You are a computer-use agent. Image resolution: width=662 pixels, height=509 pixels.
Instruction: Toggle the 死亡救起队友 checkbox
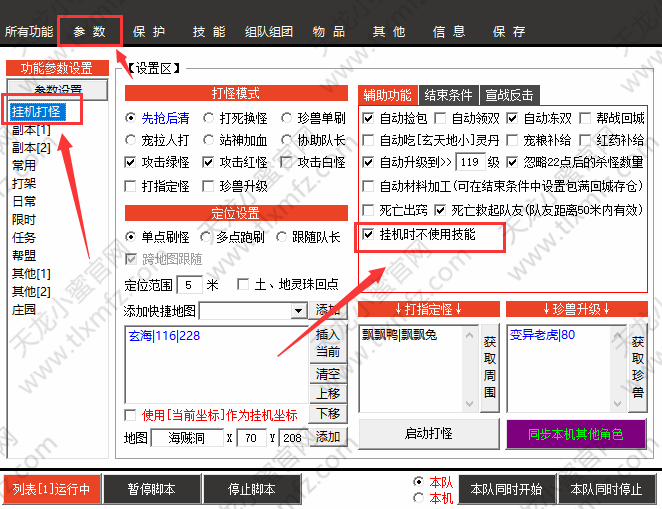(440, 210)
